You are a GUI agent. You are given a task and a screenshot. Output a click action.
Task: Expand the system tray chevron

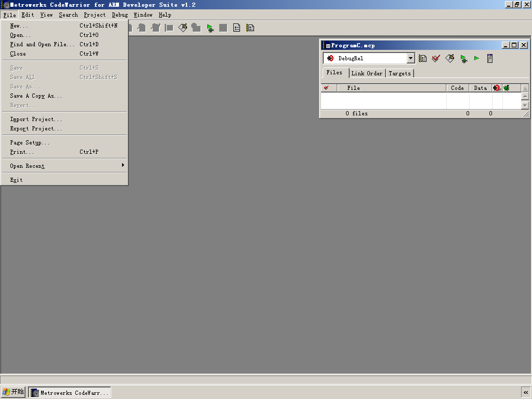click(x=526, y=393)
